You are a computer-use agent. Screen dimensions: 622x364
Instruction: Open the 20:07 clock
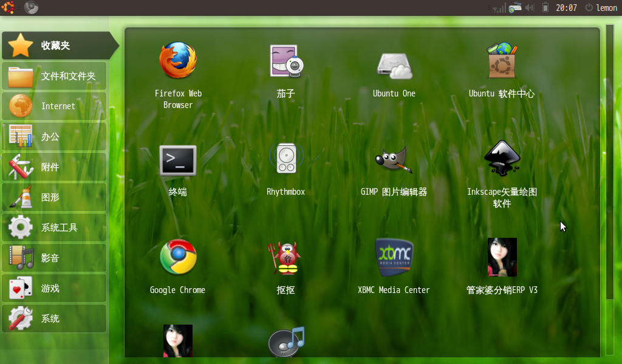coord(566,8)
